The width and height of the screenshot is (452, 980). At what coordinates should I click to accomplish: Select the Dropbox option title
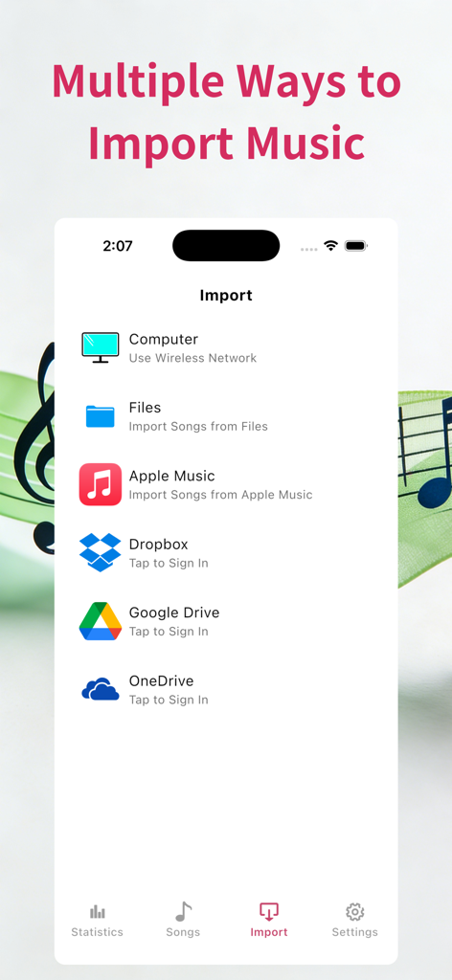coord(159,545)
